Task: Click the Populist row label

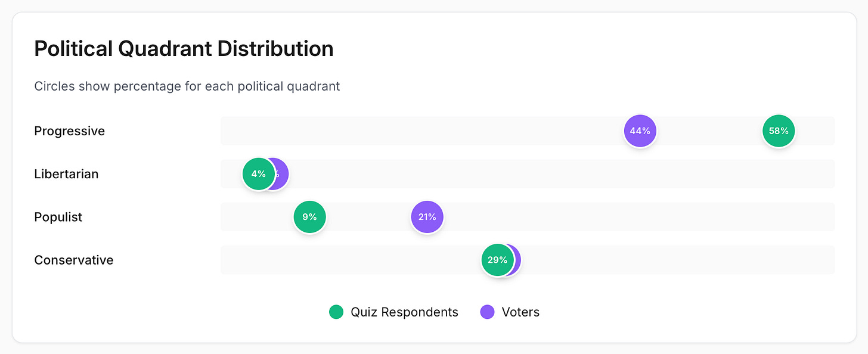Action: pyautogui.click(x=58, y=217)
